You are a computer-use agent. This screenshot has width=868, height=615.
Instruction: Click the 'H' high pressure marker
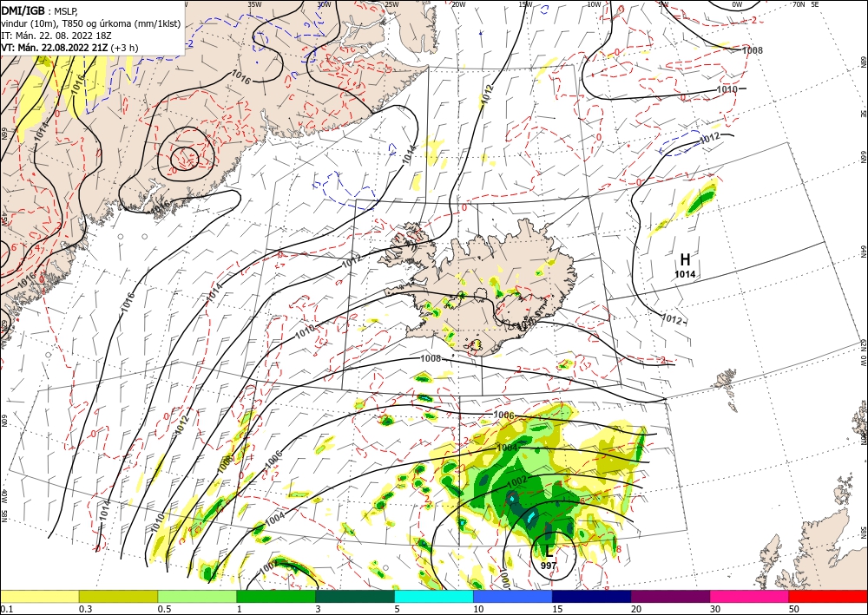[x=686, y=259]
